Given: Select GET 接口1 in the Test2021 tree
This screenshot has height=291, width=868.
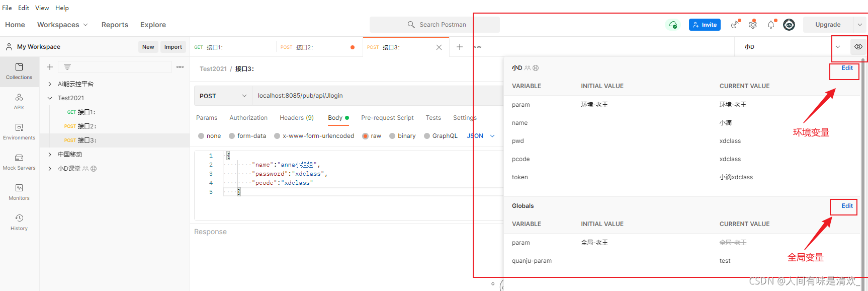Looking at the screenshot, I should click(x=115, y=112).
